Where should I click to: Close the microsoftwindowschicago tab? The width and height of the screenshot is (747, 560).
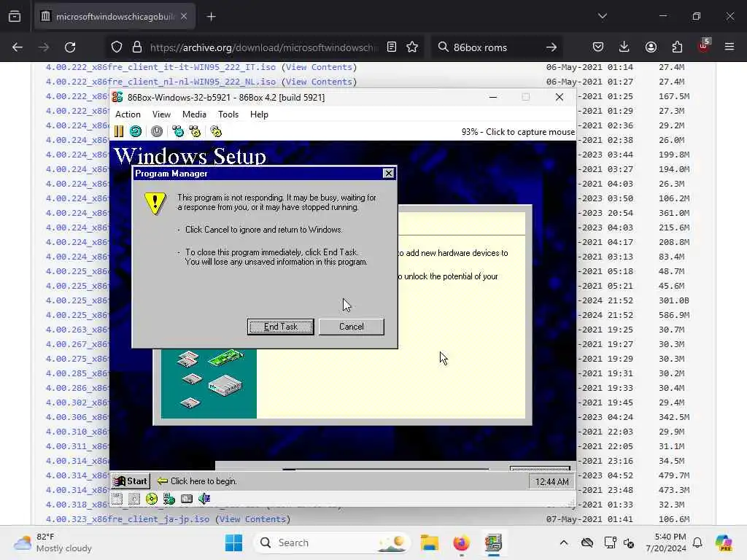[x=184, y=16]
